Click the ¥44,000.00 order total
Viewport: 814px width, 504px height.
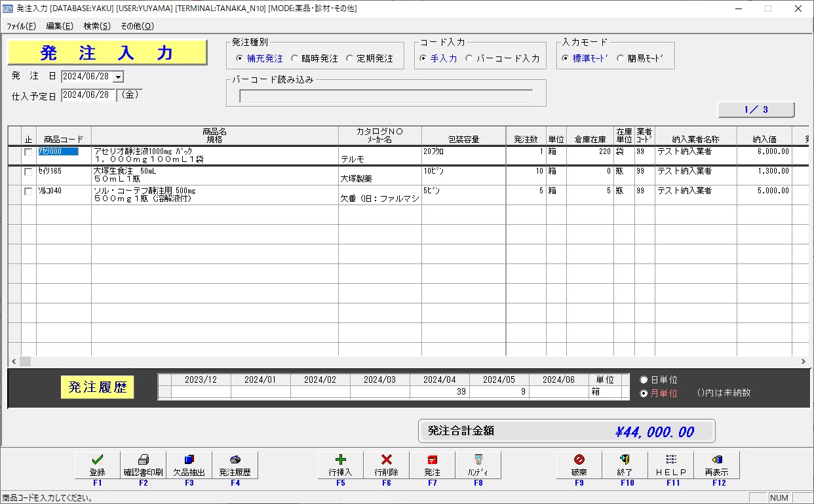[x=654, y=432]
